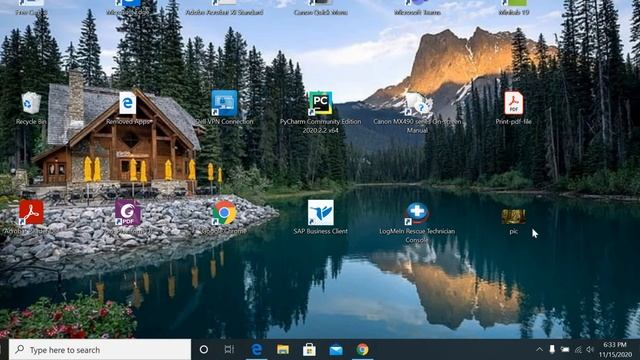This screenshot has height=360, width=640.
Task: Select the Microsoft Teams shortcut label
Action: 417,13
